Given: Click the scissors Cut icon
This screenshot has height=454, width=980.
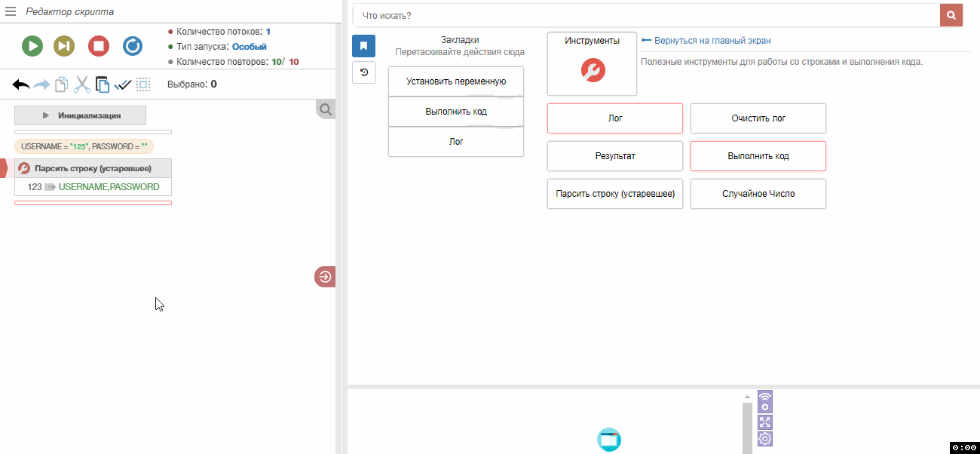Looking at the screenshot, I should point(81,85).
